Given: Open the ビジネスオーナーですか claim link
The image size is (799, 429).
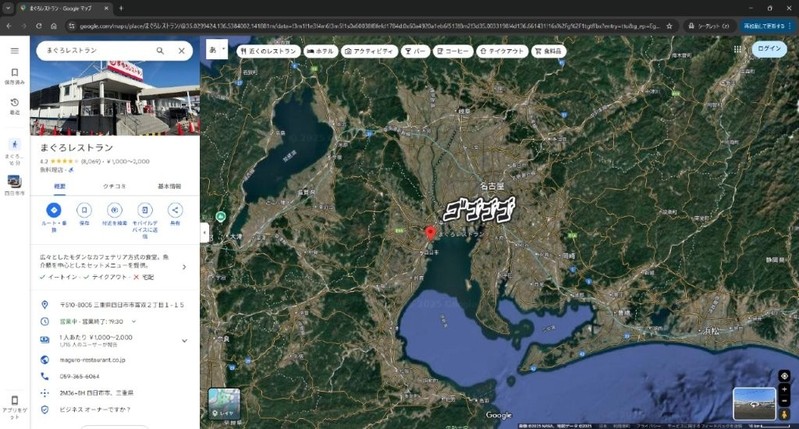Looking at the screenshot, I should (x=95, y=409).
